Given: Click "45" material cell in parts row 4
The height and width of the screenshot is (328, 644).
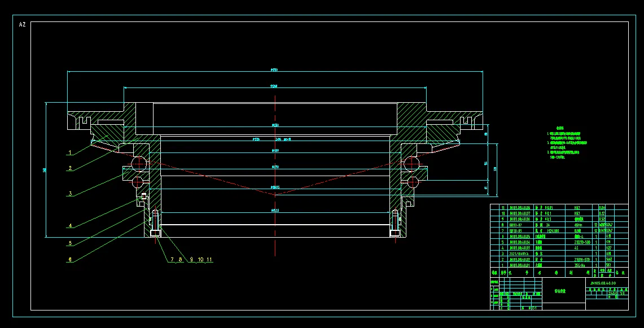Looking at the screenshot, I should tap(576, 248).
